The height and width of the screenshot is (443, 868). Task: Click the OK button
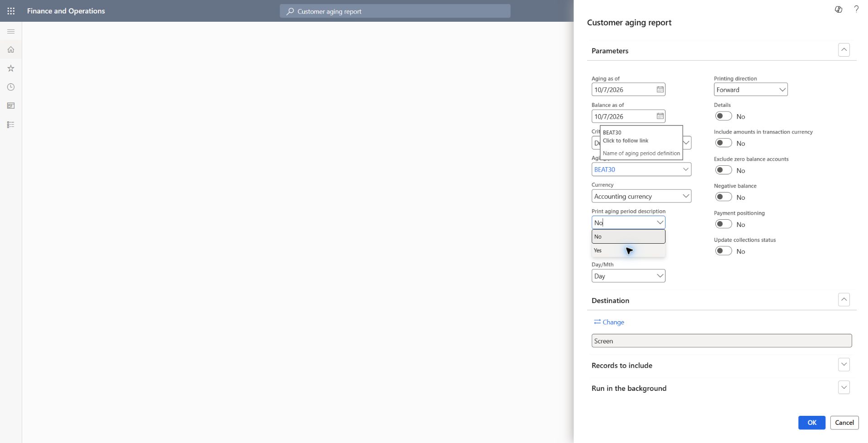click(x=811, y=423)
